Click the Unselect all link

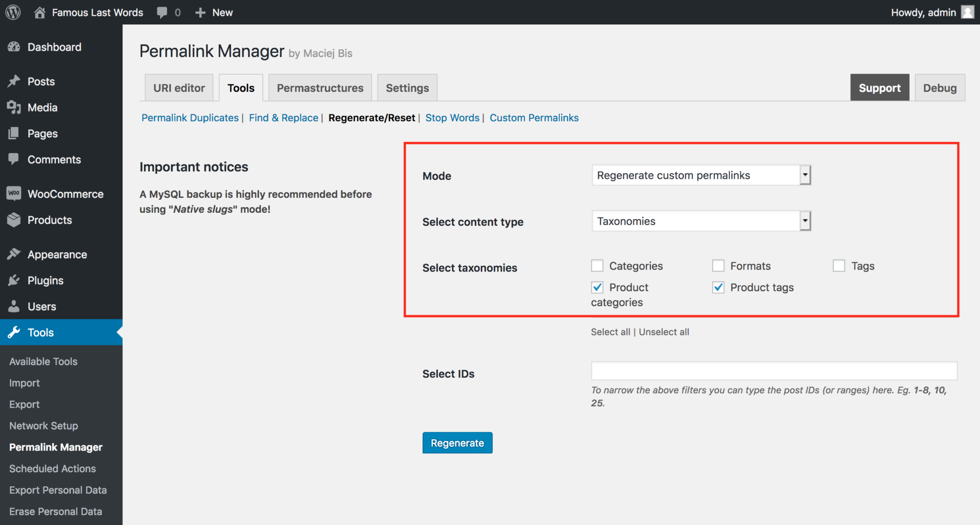tap(664, 331)
